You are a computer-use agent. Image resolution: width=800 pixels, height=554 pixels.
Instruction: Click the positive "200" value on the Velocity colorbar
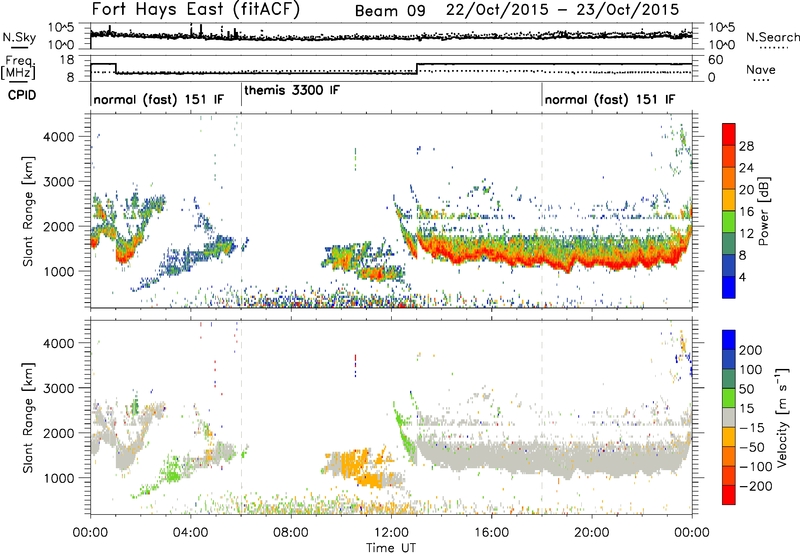click(750, 350)
